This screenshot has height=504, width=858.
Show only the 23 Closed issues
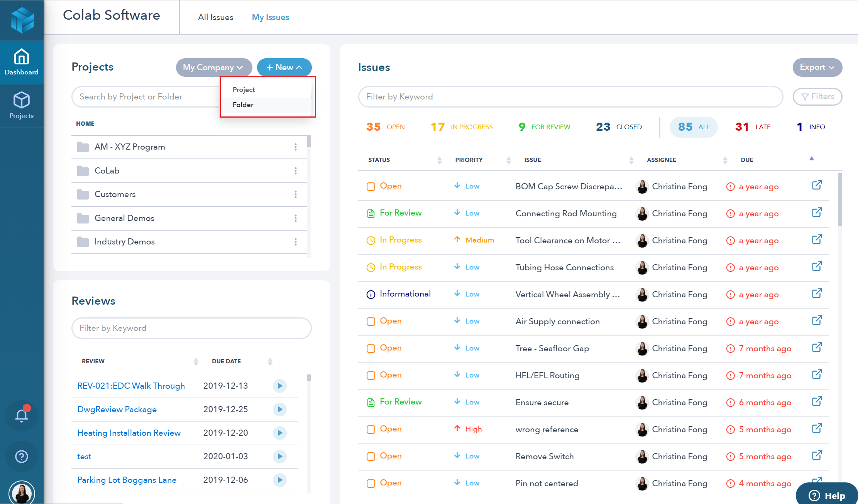[619, 127]
